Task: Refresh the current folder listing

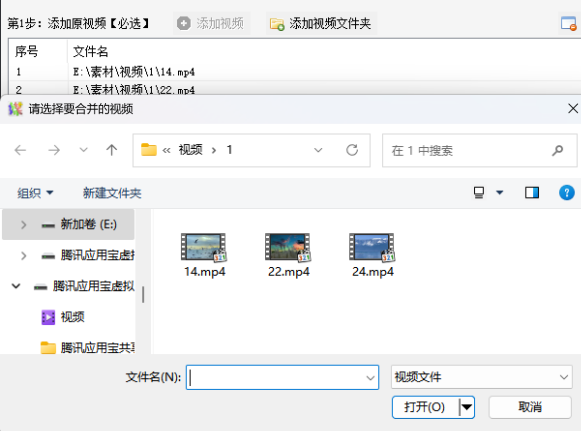Action: click(352, 150)
